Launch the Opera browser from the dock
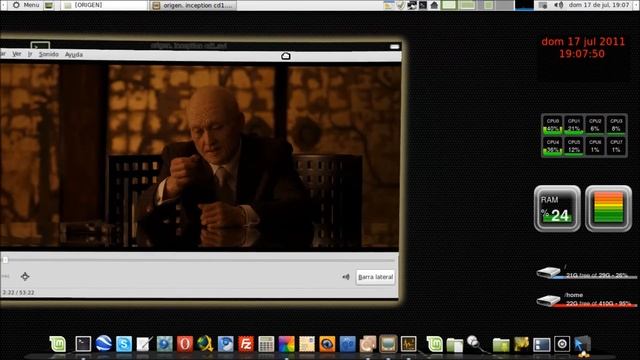The height and width of the screenshot is (360, 640). click(185, 344)
